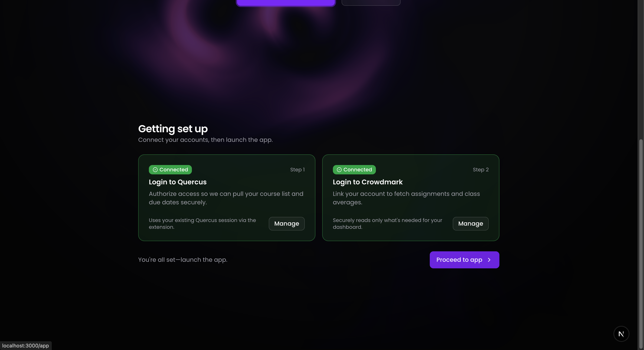This screenshot has width=644, height=350.
Task: Click Manage in the Quercus card
Action: click(x=286, y=224)
